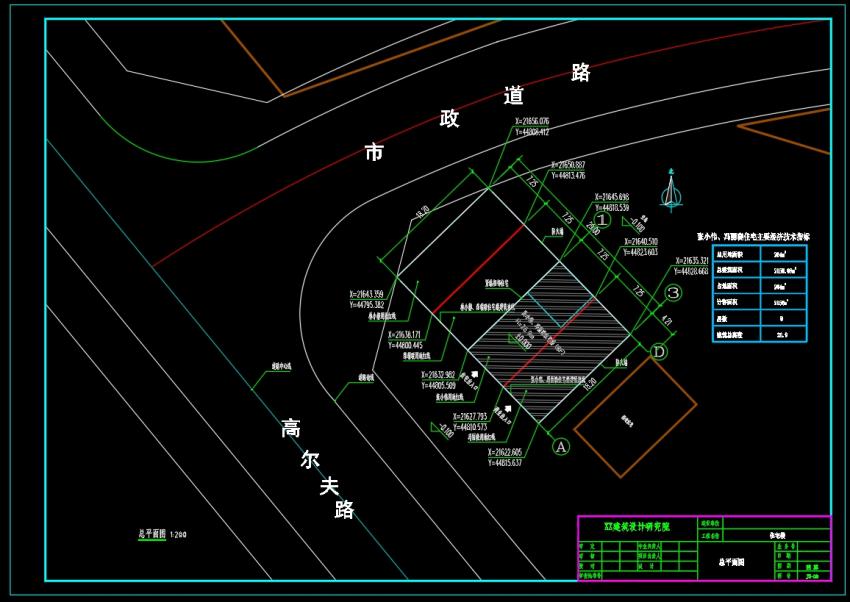
Task: Select coordinate text X=21643.359
Action: click(366, 294)
